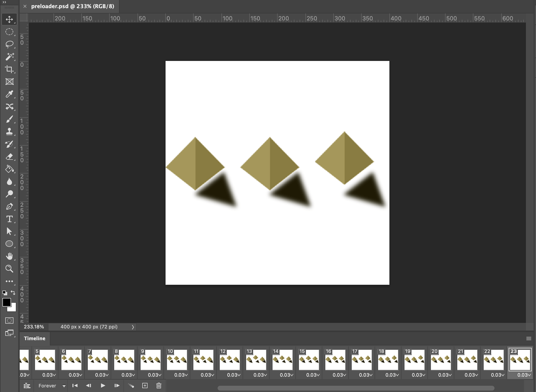Open frame 12 delay time dropdown

[234, 375]
